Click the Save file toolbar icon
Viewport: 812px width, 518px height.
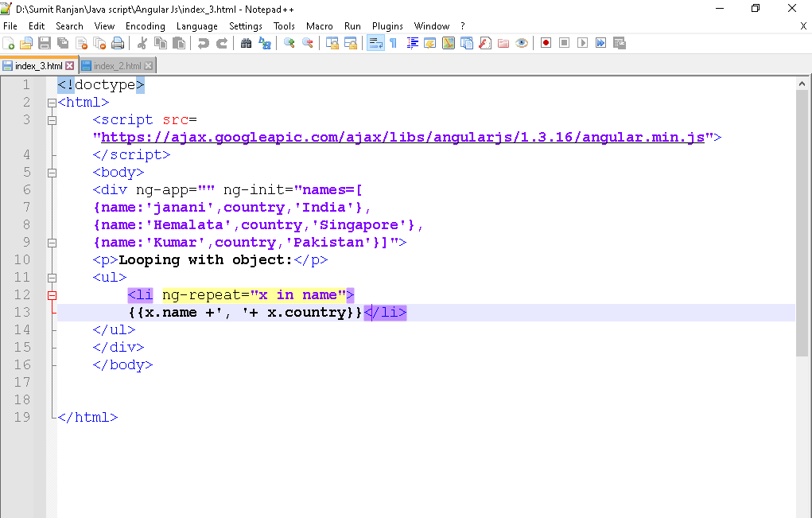45,43
